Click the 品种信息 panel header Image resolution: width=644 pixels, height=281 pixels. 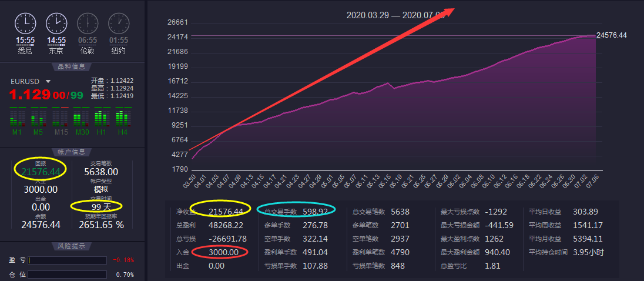(x=72, y=68)
